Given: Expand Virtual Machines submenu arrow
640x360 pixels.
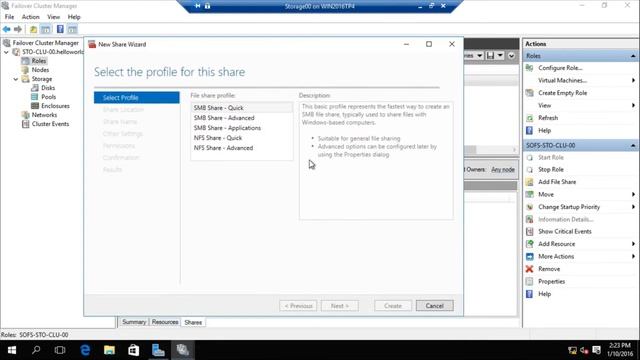Looking at the screenshot, I should [633, 80].
